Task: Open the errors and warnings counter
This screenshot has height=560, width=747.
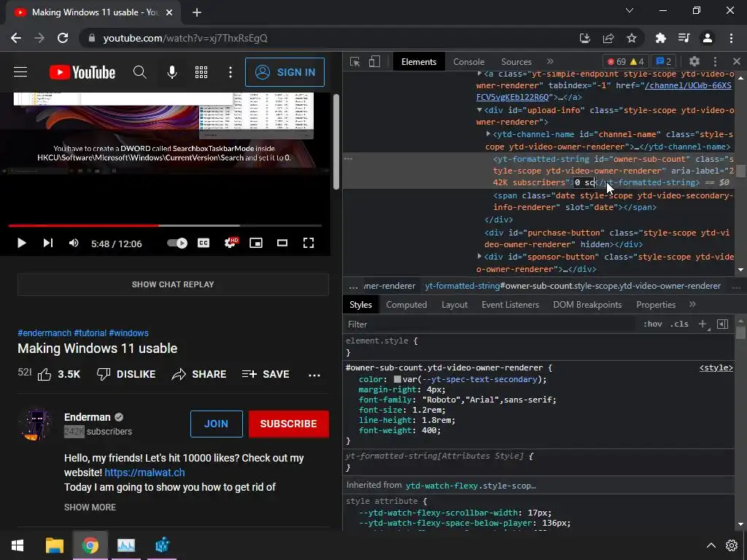Action: 625,62
